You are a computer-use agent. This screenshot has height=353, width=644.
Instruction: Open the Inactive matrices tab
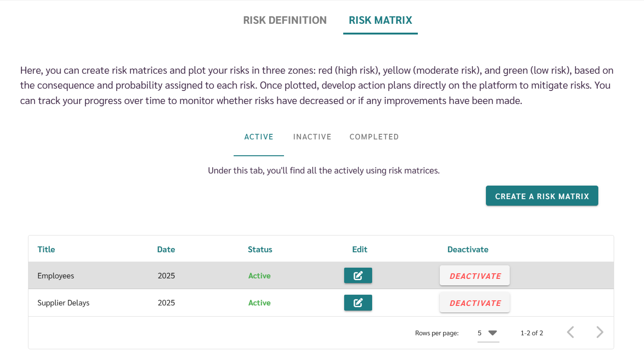click(x=312, y=137)
